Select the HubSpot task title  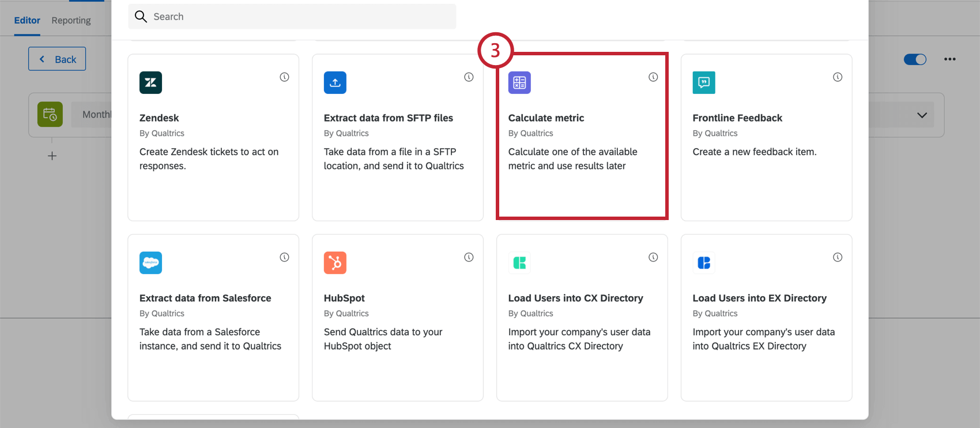(344, 298)
